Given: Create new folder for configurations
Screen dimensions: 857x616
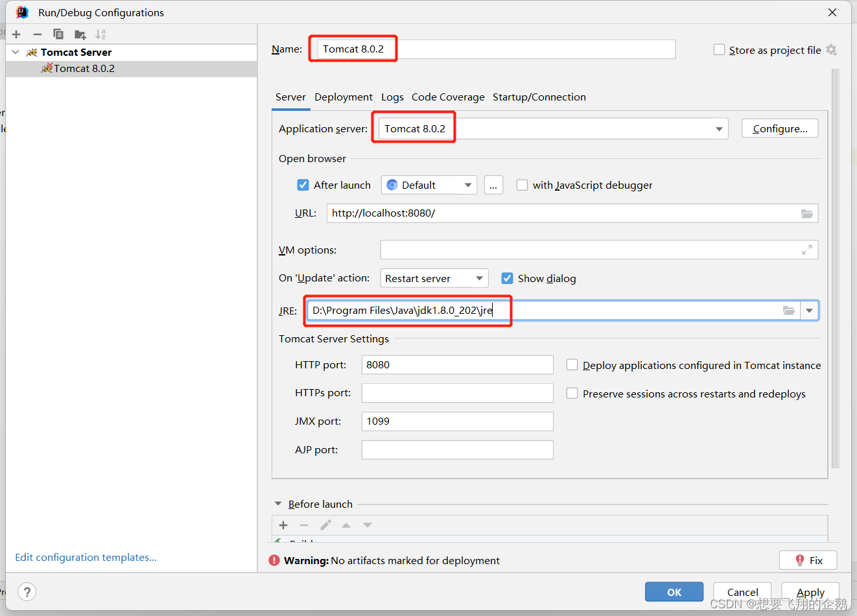Looking at the screenshot, I should coord(80,34).
